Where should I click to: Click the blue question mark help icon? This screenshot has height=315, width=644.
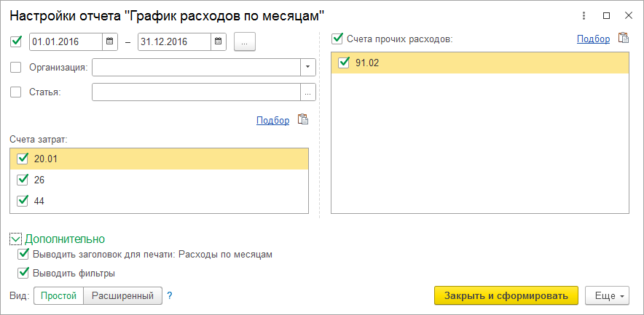point(170,296)
